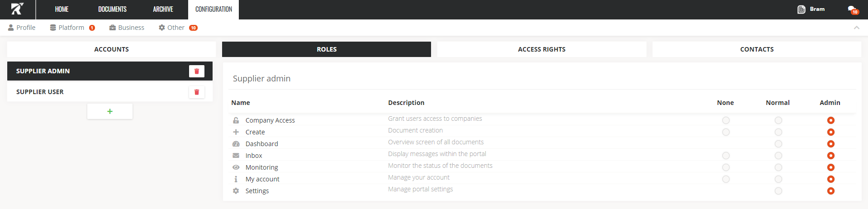Click the Monitoring eye icon

236,167
